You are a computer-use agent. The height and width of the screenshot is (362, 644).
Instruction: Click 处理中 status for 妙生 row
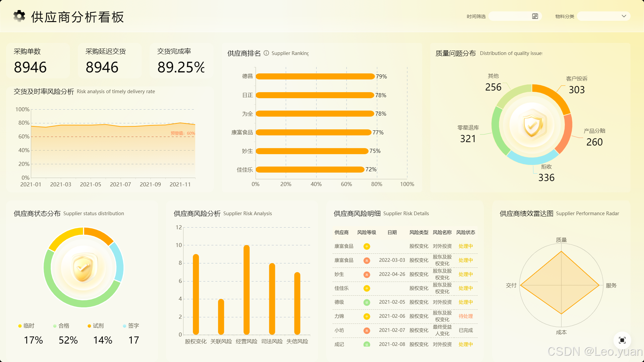click(466, 274)
